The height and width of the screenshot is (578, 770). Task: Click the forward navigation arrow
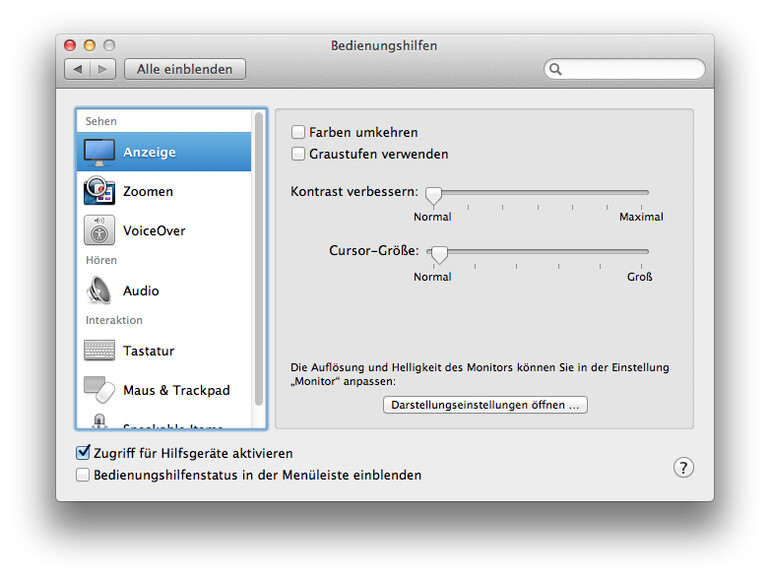(103, 69)
